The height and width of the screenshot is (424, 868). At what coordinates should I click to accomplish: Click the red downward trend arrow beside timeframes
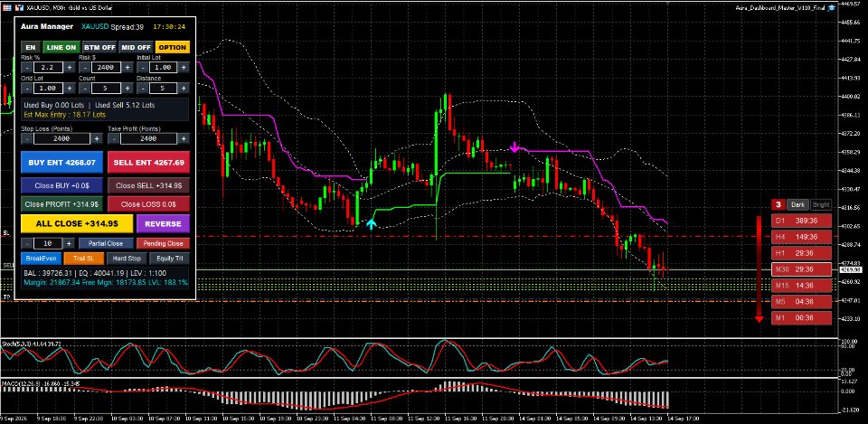[x=759, y=269]
